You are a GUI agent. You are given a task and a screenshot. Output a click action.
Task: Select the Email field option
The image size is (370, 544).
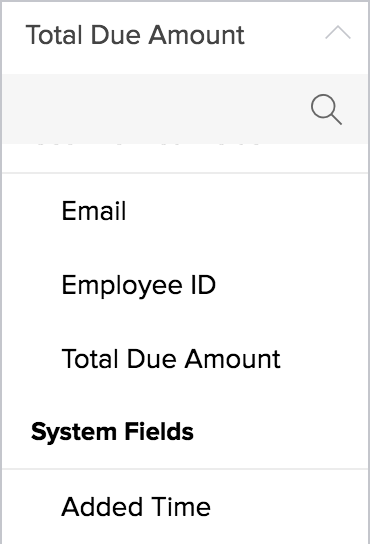tap(185, 210)
